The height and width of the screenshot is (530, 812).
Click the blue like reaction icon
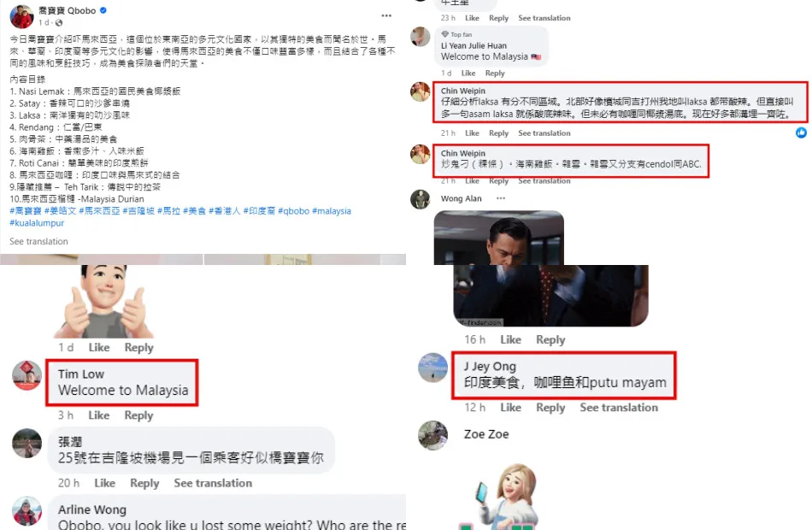(x=801, y=132)
